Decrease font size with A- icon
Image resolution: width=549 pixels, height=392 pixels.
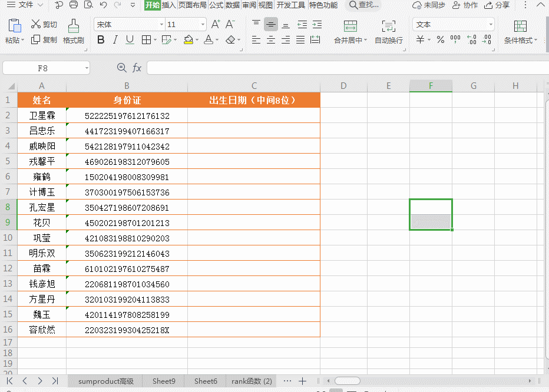pyautogui.click(x=230, y=24)
